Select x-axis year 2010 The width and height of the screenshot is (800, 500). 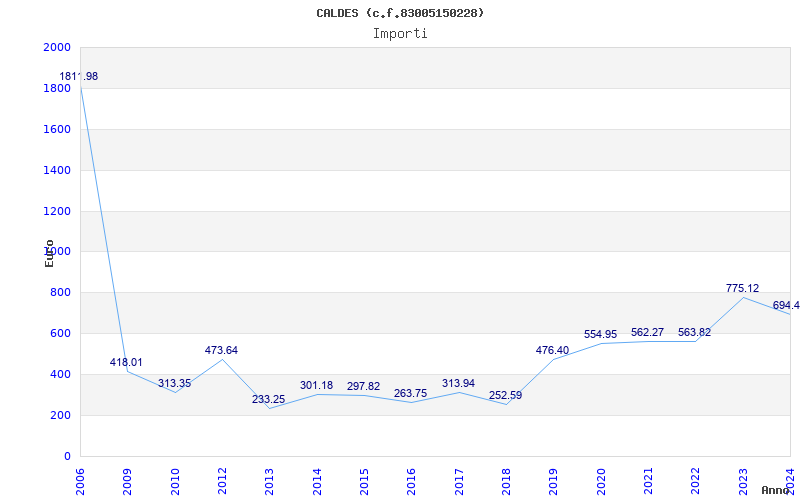(x=175, y=482)
